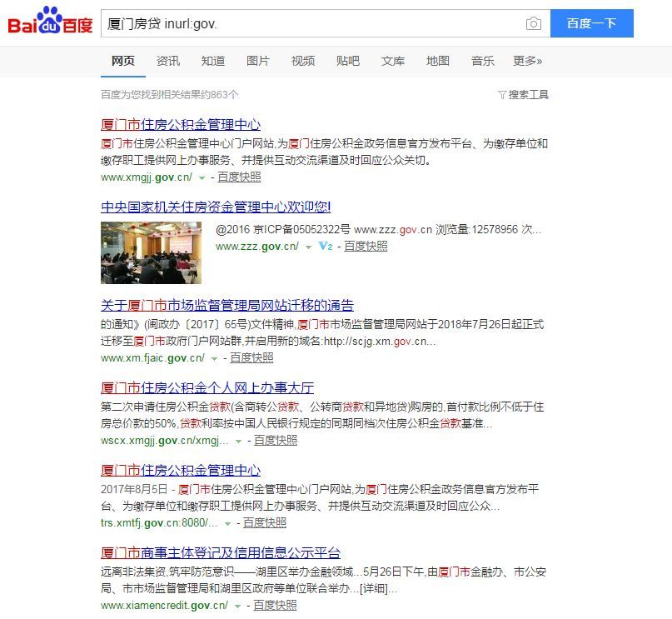
Task: Switch to the 音乐 tab
Action: click(x=483, y=61)
